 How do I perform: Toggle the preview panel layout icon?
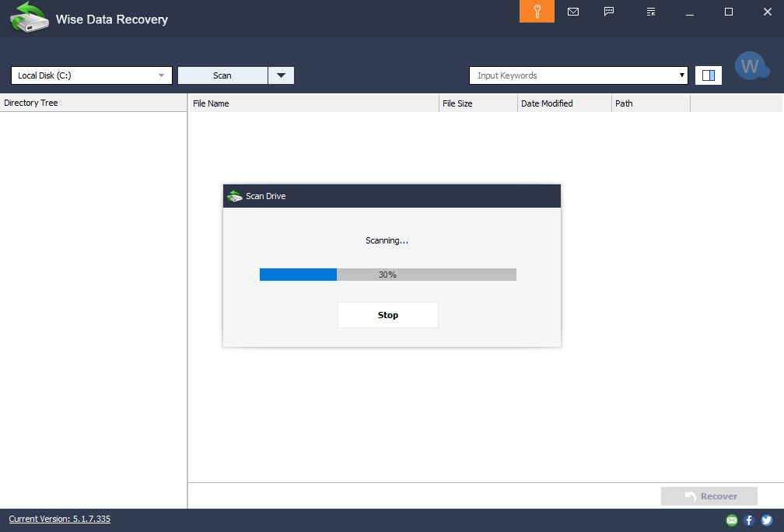click(708, 75)
